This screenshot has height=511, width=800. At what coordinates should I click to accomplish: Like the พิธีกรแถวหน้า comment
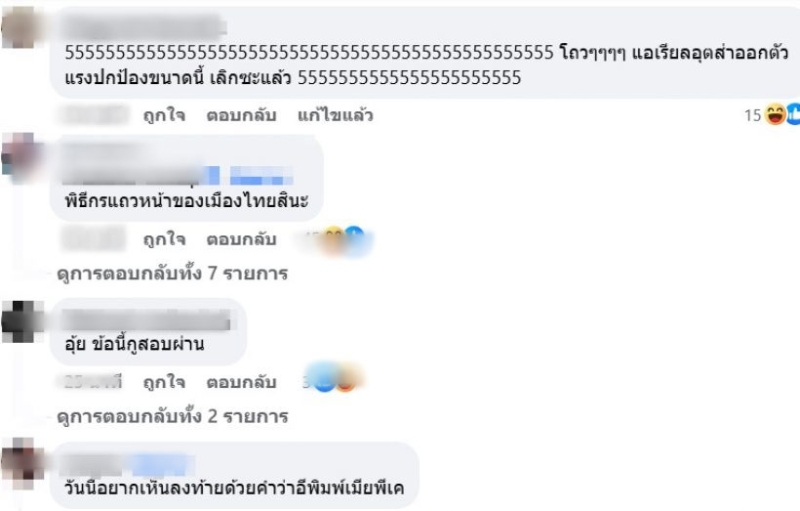click(x=164, y=239)
